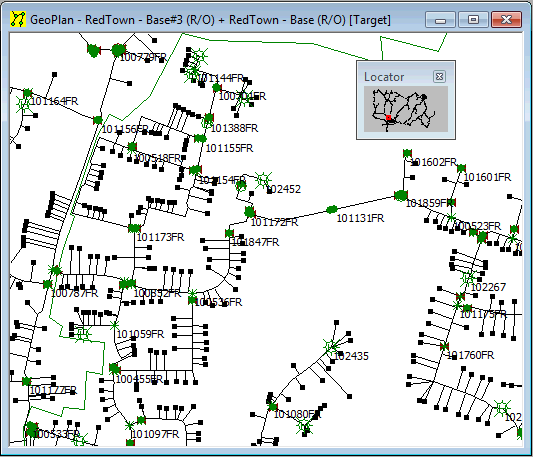This screenshot has height=457, width=533.
Task: Click the node 101847FR
Action: 229,233
